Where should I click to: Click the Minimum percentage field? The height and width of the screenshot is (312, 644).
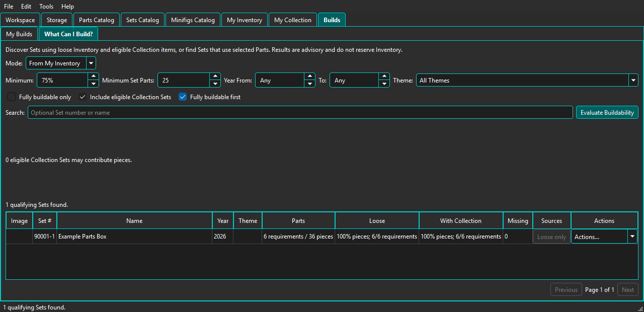(62, 81)
